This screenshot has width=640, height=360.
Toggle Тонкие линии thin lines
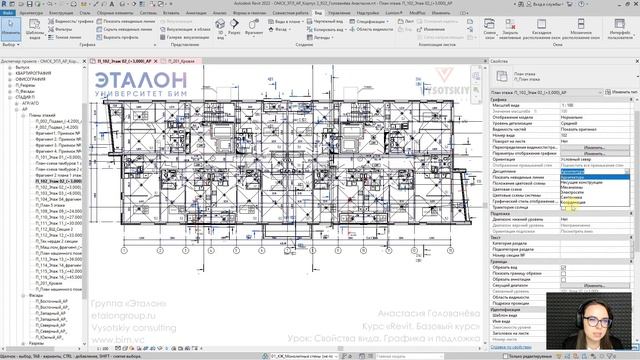point(65,37)
